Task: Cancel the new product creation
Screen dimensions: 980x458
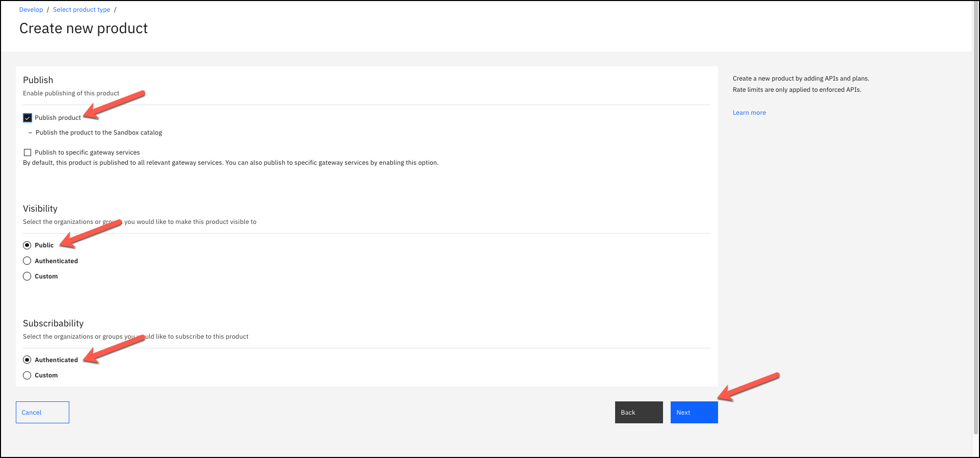Action: point(42,412)
